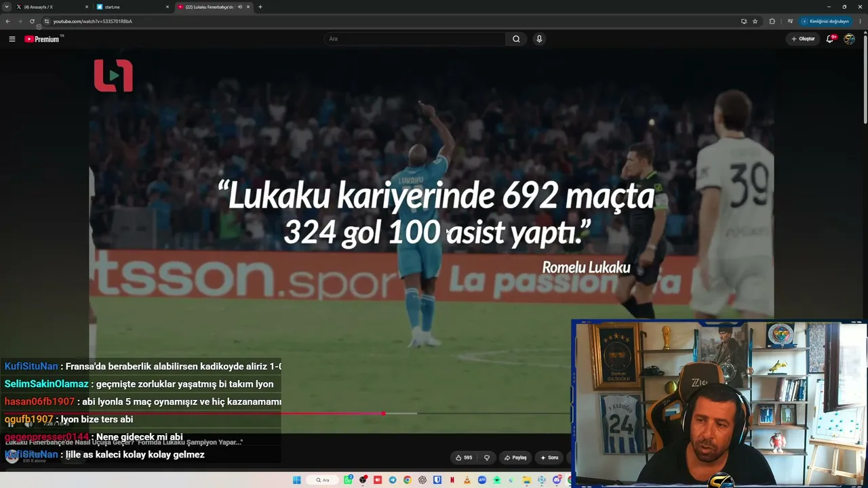This screenshot has width=868, height=488.
Task: Click the Oluştur create button
Action: [803, 39]
